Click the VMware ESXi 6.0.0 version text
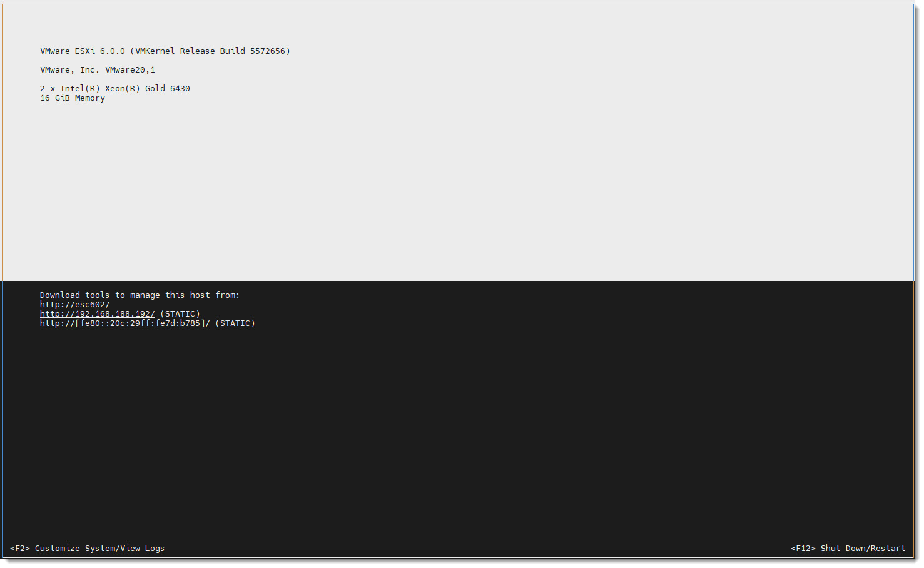 (x=83, y=51)
